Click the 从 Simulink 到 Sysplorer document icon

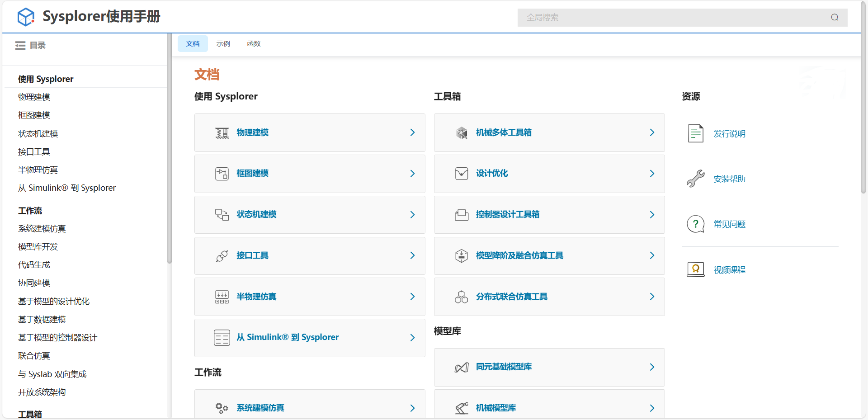click(222, 338)
